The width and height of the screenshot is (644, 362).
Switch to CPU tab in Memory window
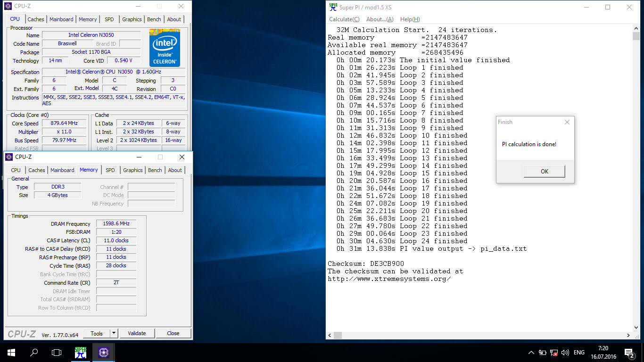16,170
